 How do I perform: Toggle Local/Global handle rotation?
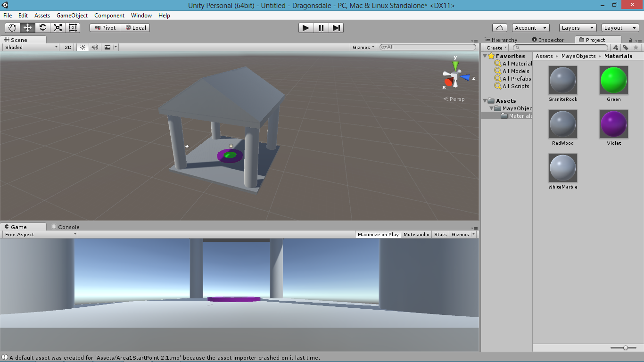pos(135,28)
